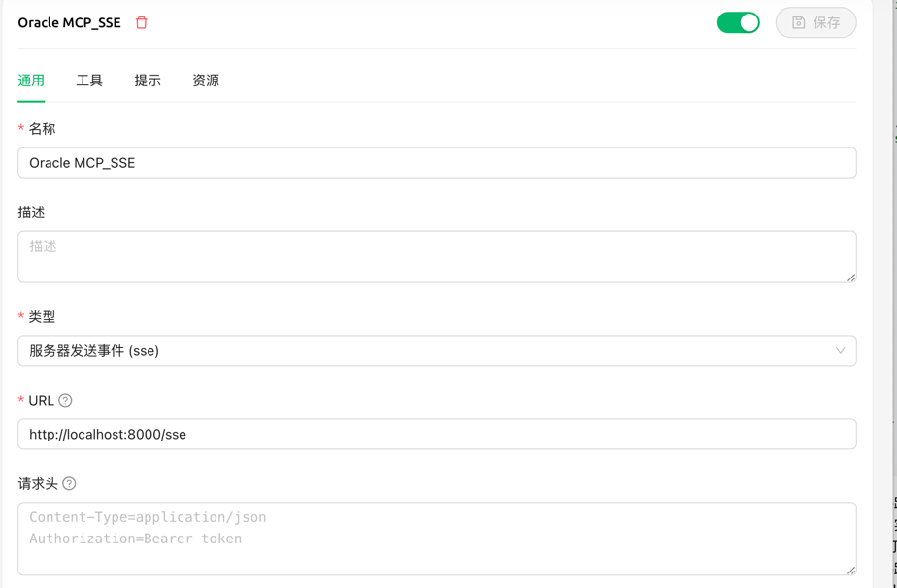Click the 请求头 textarea resize corner handle
897x588 pixels.
click(851, 570)
